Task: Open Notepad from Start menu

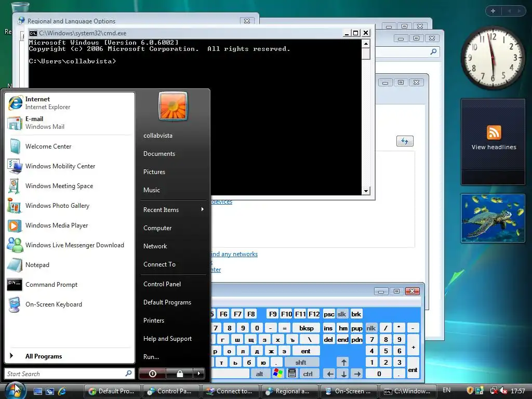Action: pos(70,264)
